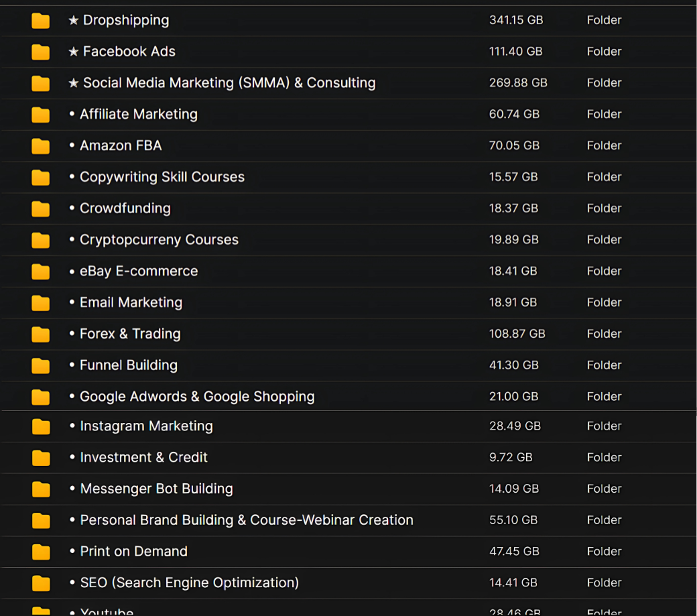Click Folder type label in Print on Demand row
Viewport: 697px width, 616px height.
point(604,551)
